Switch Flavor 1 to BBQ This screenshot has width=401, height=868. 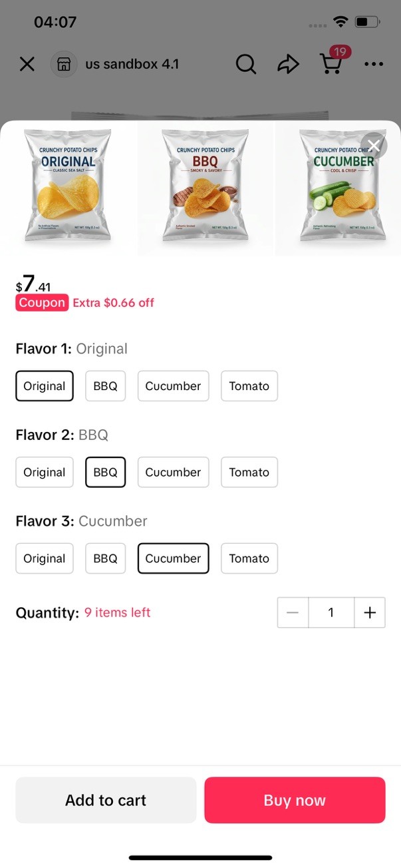click(105, 385)
